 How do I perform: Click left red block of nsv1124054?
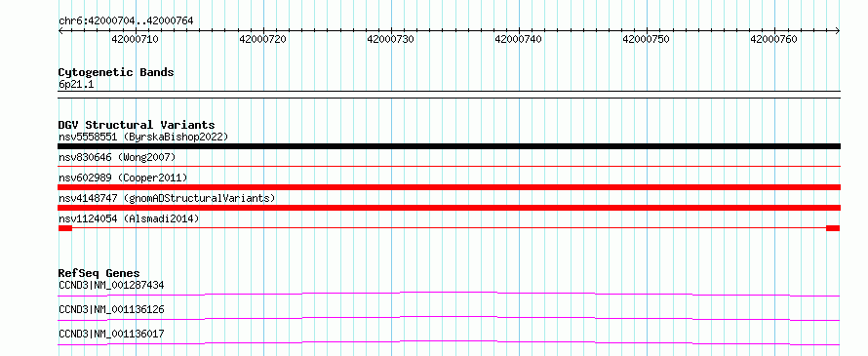tap(65, 228)
